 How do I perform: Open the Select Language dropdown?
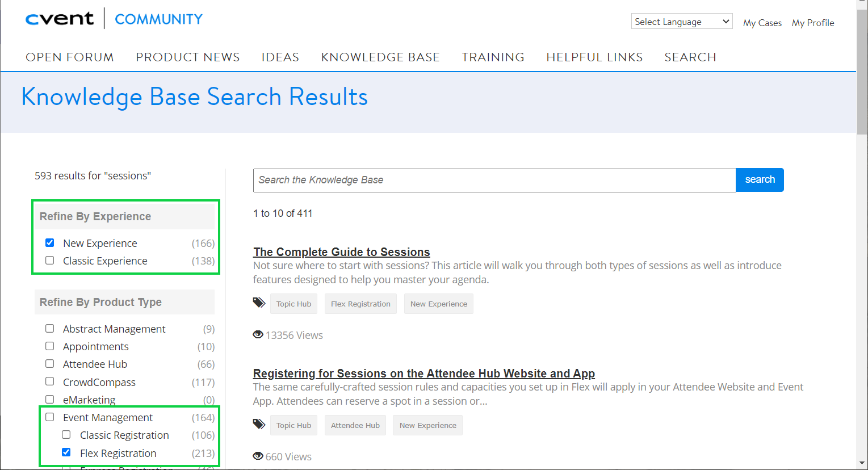[x=682, y=22]
